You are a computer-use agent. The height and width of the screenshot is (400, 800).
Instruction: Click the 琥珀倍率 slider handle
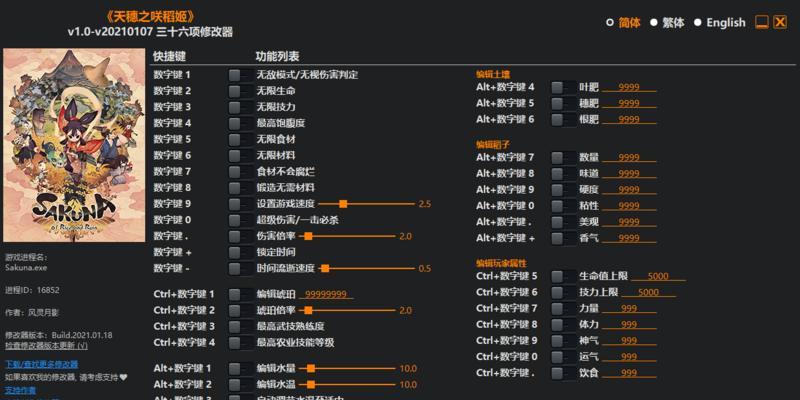[x=308, y=310]
